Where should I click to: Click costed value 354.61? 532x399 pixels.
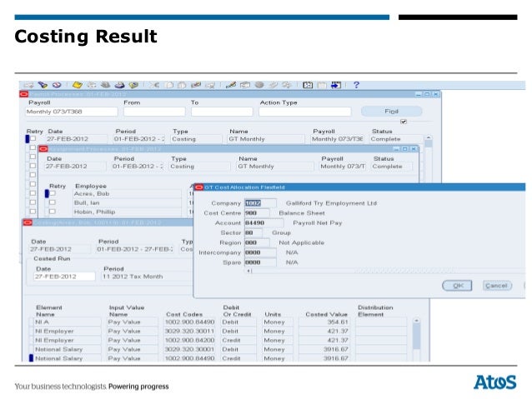coord(324,322)
